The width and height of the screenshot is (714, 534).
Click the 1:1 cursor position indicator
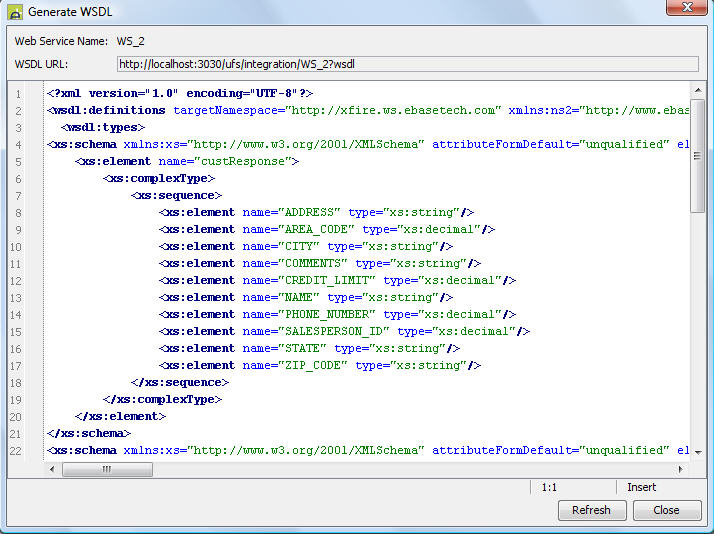pyautogui.click(x=549, y=487)
